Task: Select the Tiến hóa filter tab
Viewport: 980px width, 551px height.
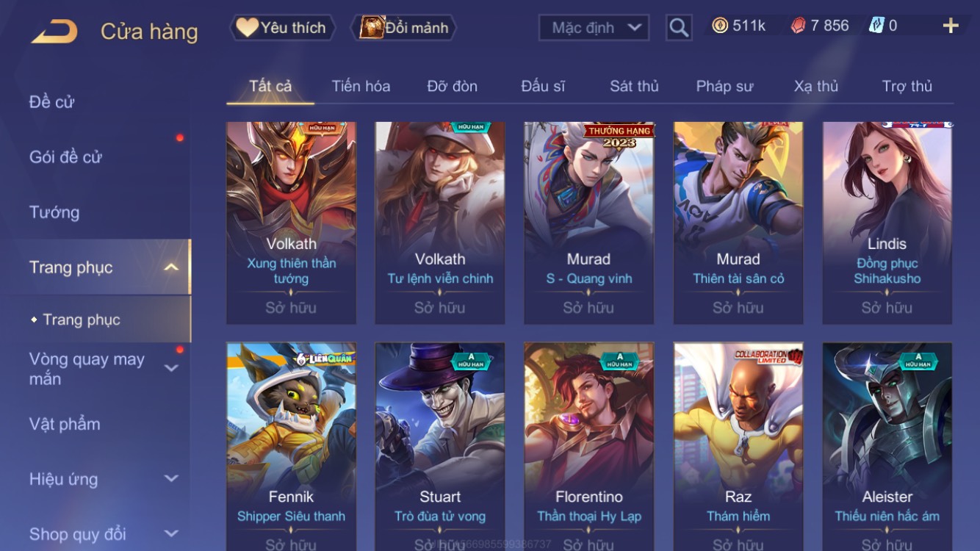Action: (361, 86)
